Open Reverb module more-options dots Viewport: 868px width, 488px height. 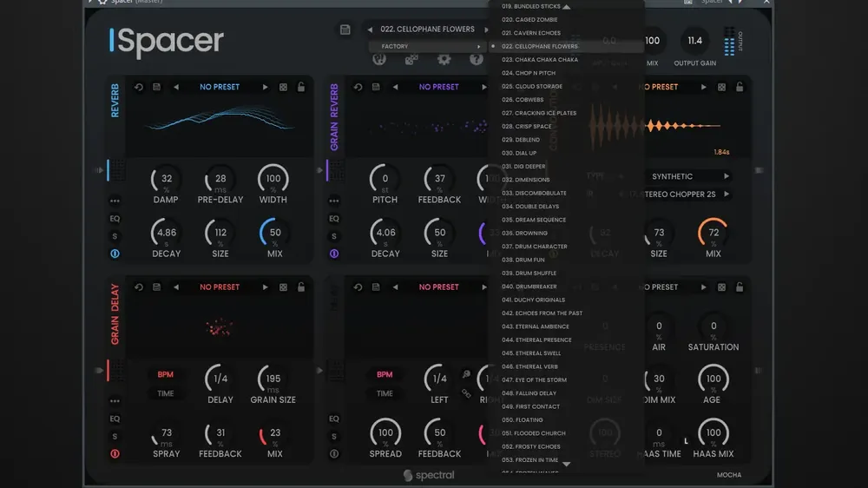[x=115, y=201]
